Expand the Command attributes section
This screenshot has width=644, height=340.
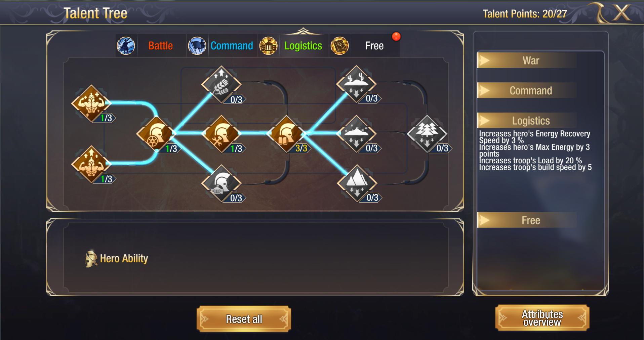coord(527,90)
